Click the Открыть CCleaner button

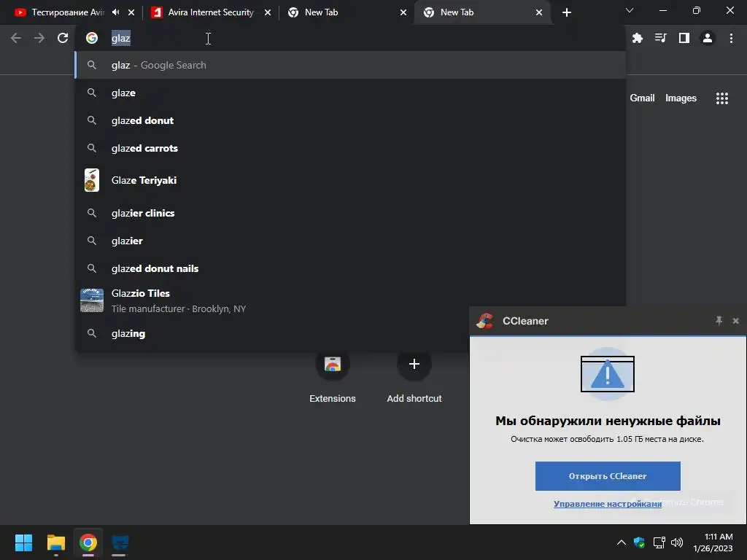tap(608, 476)
